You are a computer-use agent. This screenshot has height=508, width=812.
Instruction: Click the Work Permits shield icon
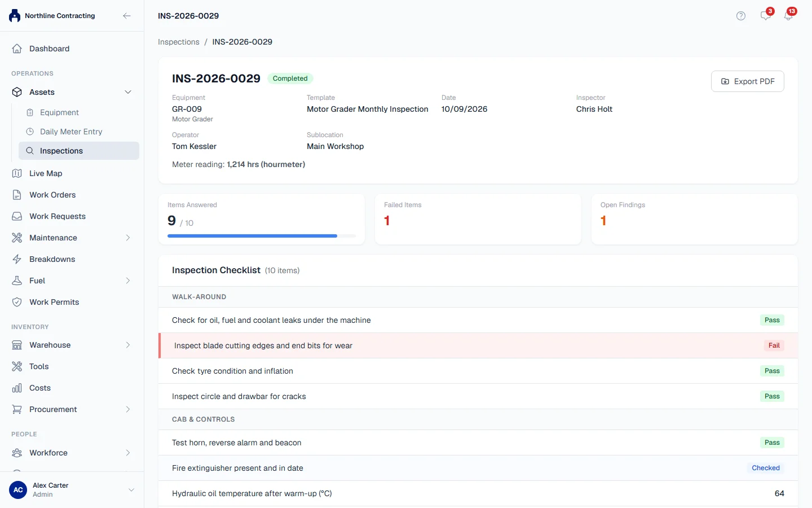[17, 302]
